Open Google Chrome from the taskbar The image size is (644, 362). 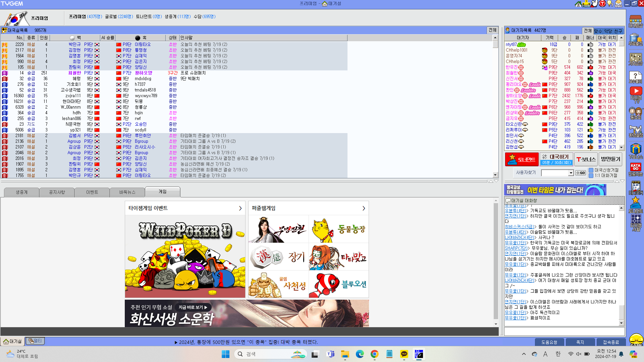(x=375, y=354)
